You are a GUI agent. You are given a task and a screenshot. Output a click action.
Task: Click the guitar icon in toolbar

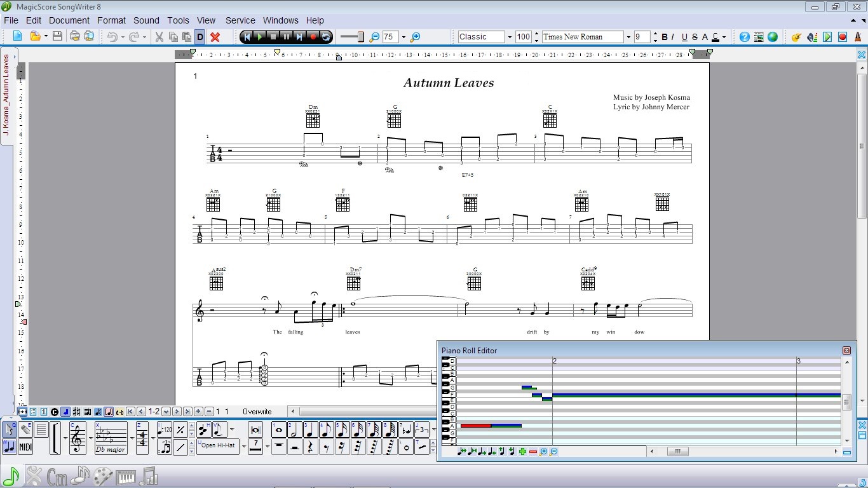pyautogui.click(x=796, y=37)
